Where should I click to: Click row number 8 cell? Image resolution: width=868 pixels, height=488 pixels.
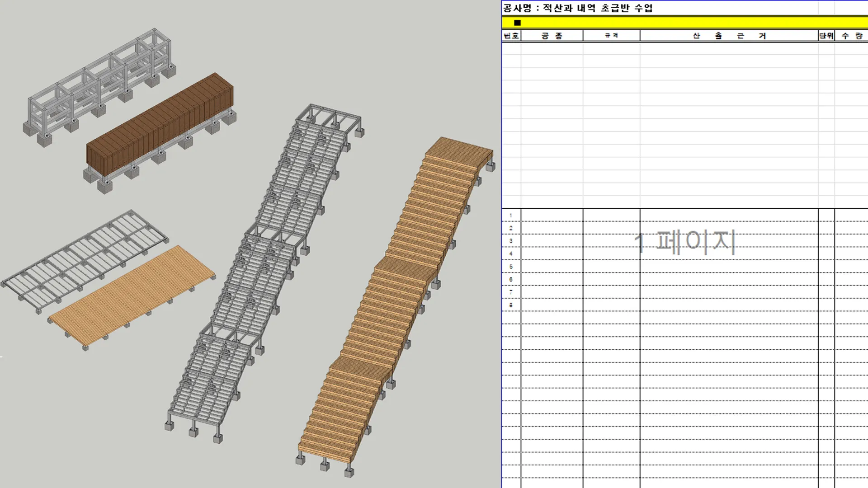(x=511, y=305)
